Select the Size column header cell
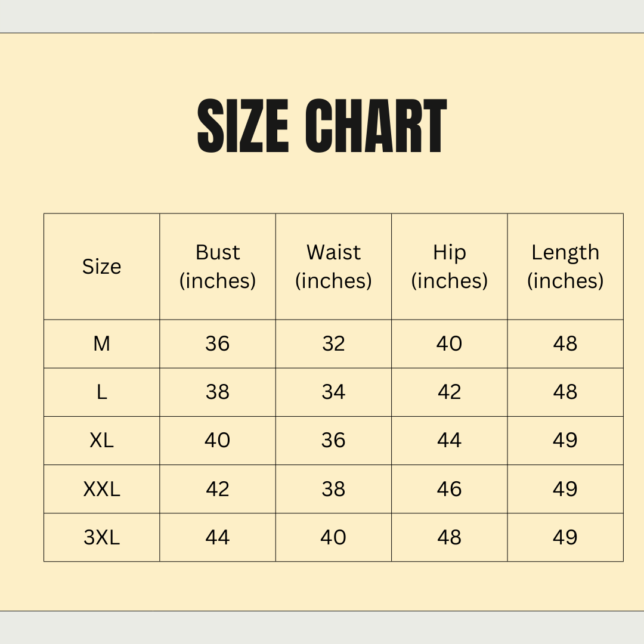This screenshot has width=644, height=644. tap(101, 267)
